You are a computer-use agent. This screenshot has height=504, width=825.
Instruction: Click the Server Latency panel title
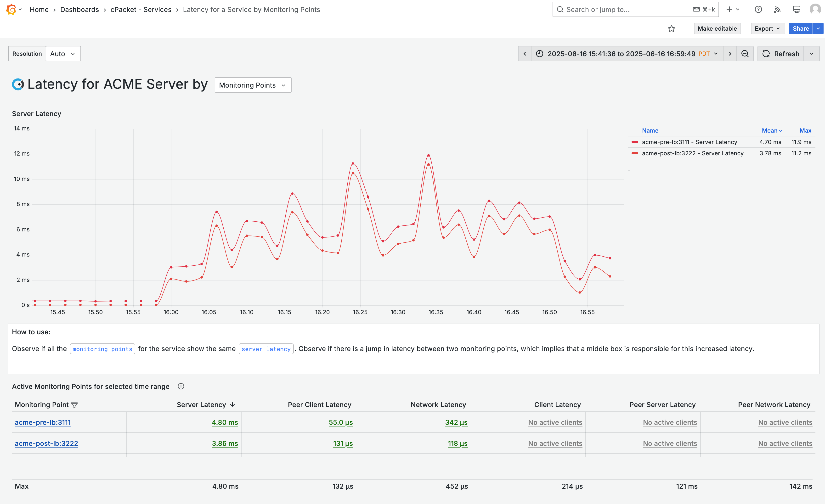[x=36, y=114]
